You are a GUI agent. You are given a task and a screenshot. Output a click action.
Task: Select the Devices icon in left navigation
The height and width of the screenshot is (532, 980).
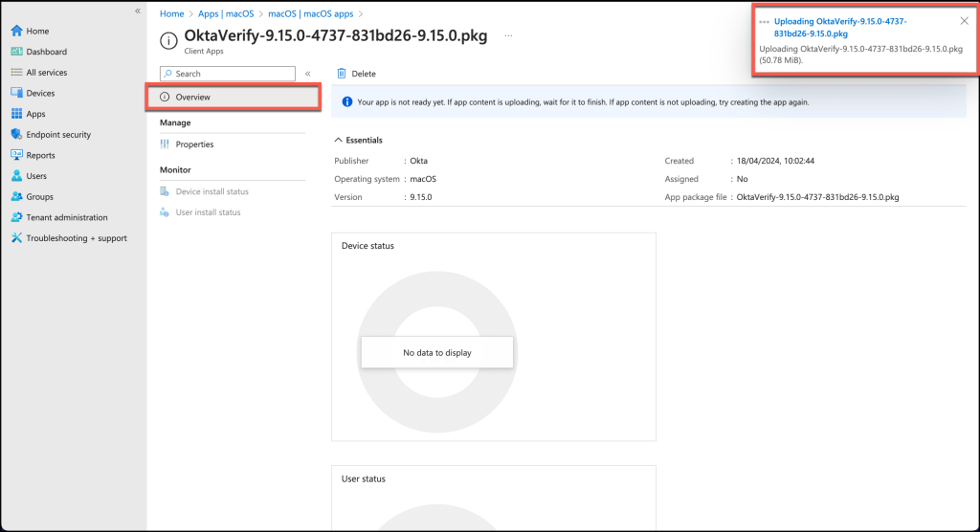coord(16,94)
